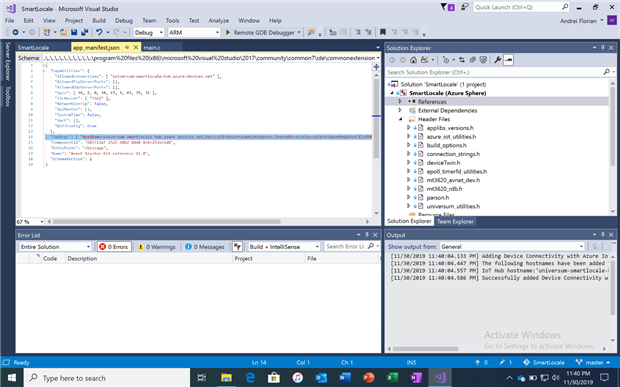Open the Entire Solution scope dropdown
The height and width of the screenshot is (387, 620).
pyautogui.click(x=55, y=247)
